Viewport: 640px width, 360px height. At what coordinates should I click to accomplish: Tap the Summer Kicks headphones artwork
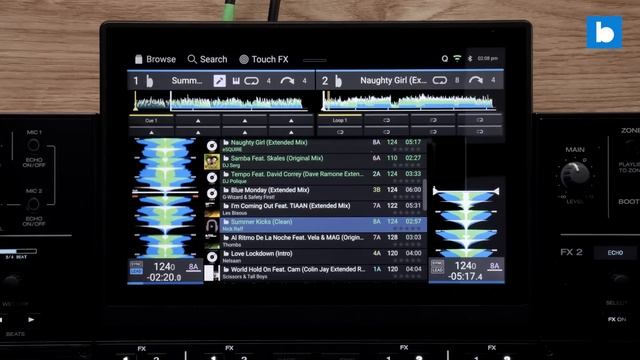coord(212,225)
